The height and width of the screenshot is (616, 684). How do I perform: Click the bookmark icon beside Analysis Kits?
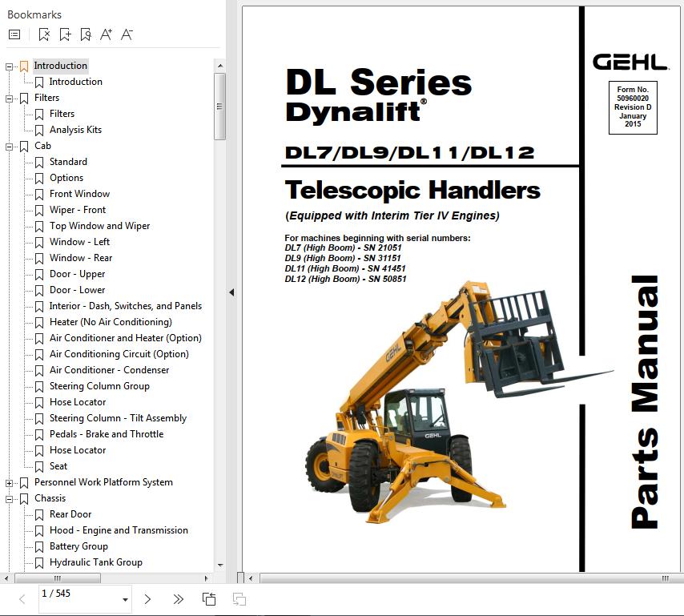point(39,130)
